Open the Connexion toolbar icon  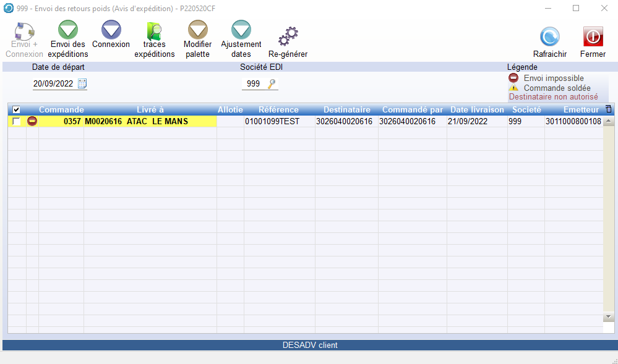point(111,30)
